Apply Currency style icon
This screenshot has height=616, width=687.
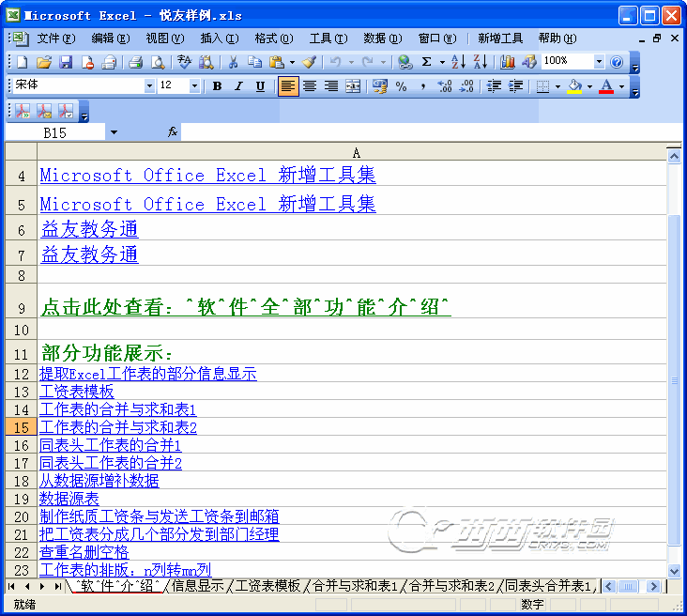pos(380,86)
